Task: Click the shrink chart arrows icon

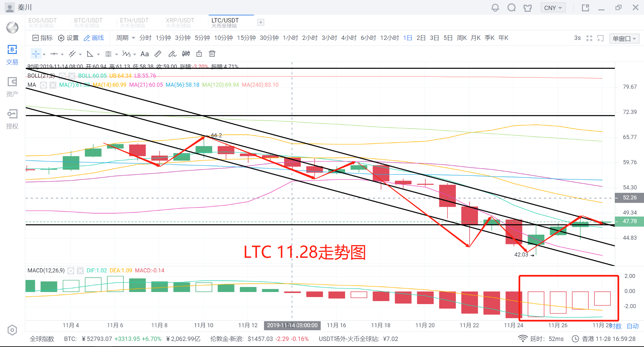Action: tap(589, 38)
